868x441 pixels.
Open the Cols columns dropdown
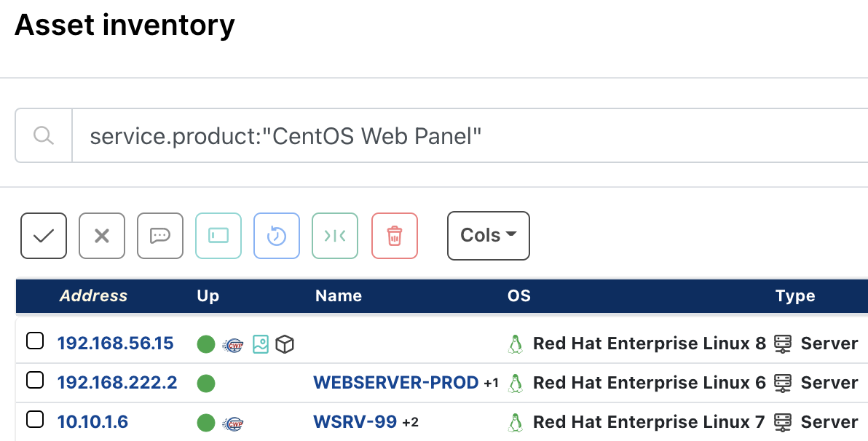(488, 235)
